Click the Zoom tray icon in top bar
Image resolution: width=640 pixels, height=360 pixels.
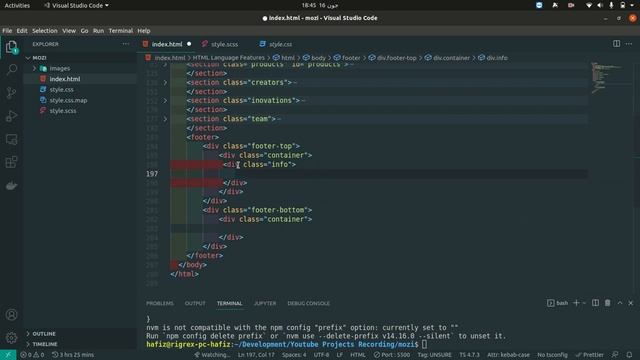click(x=539, y=5)
